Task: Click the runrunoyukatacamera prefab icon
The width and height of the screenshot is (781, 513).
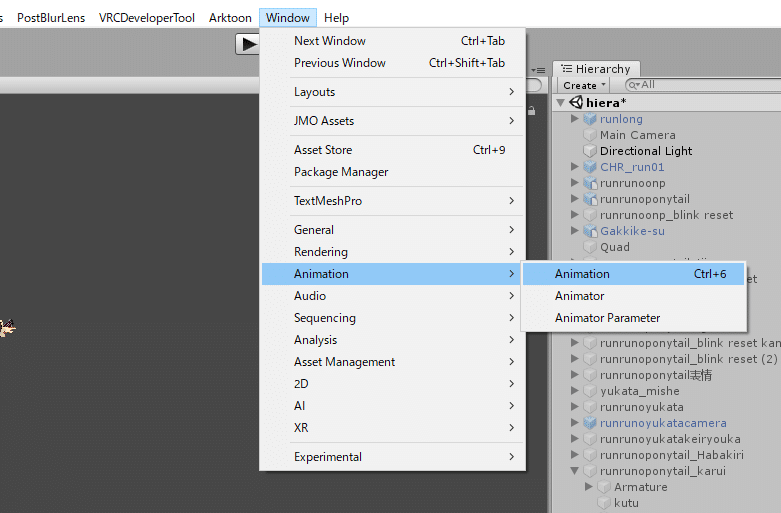Action: coord(590,423)
